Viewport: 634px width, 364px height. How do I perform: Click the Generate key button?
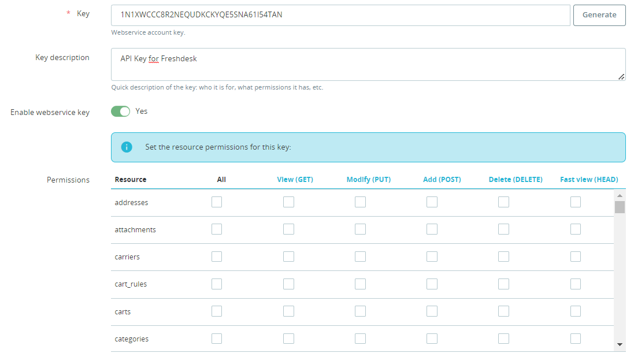click(x=599, y=15)
